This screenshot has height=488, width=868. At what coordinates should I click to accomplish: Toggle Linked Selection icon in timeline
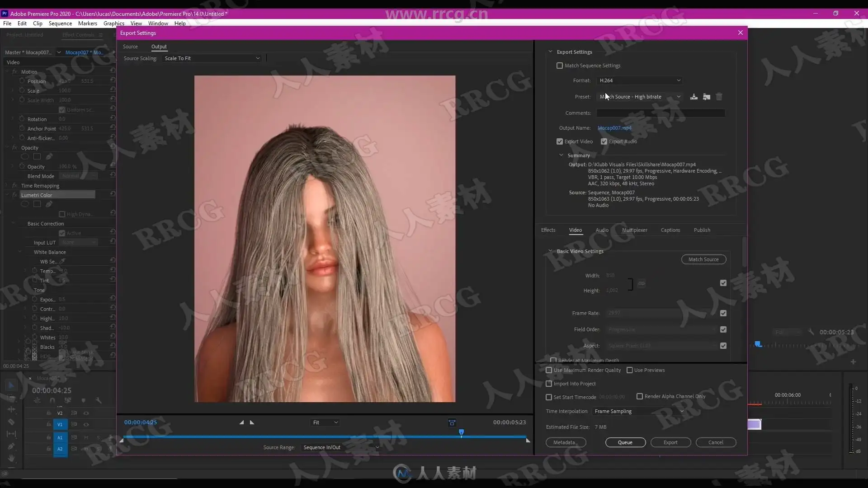pos(68,400)
